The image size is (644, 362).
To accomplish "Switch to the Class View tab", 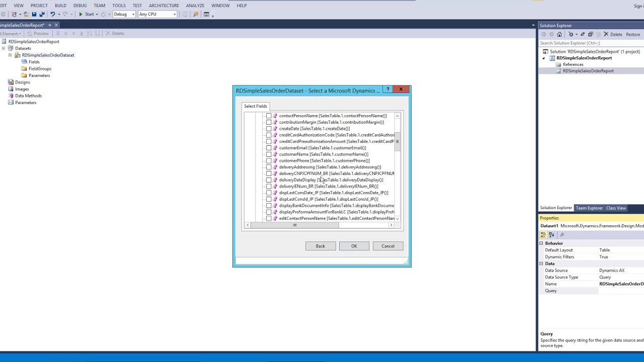I will tap(616, 208).
